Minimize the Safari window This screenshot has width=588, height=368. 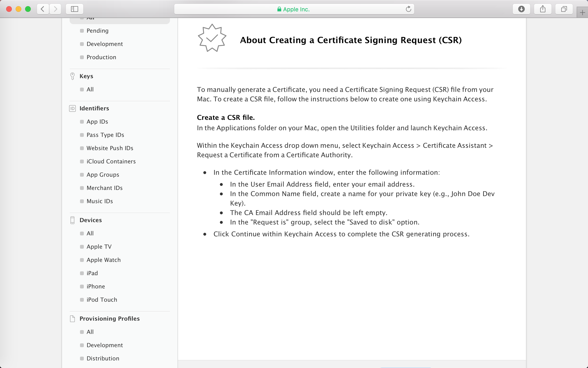(x=18, y=9)
